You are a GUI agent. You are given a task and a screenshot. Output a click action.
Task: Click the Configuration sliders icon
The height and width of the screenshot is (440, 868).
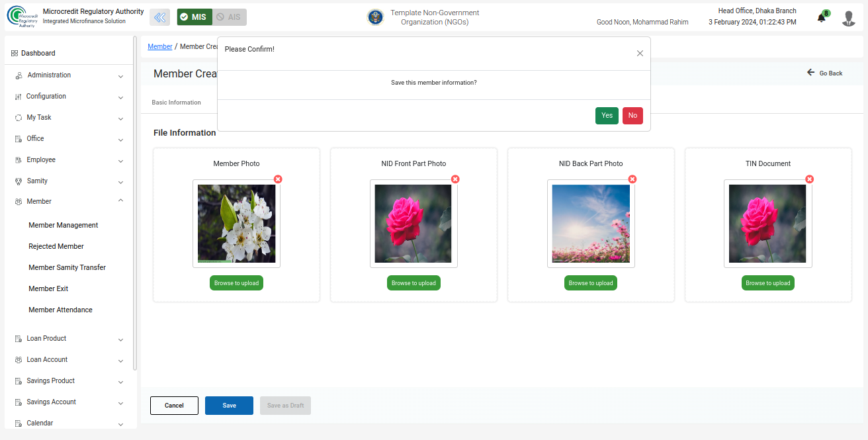coord(18,97)
